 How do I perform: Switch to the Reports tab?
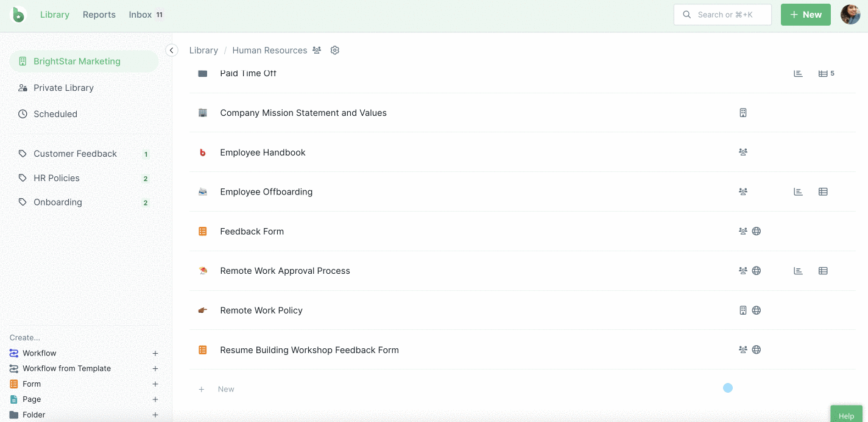99,14
